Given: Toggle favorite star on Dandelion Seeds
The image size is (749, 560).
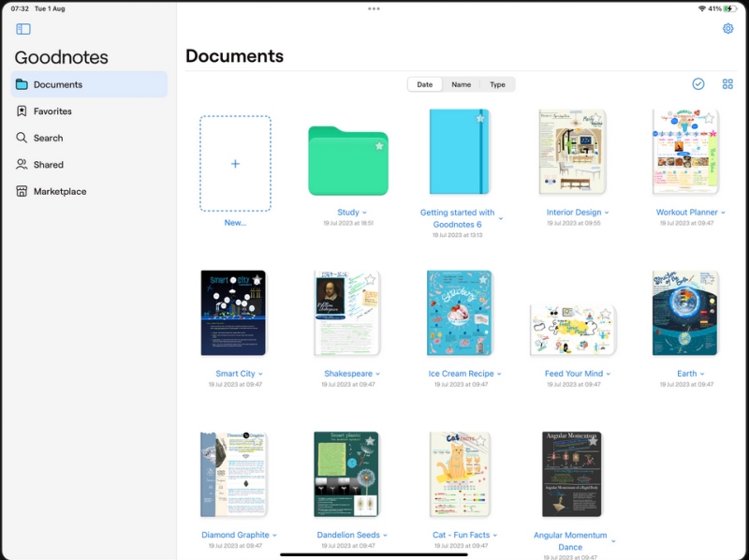Looking at the screenshot, I should (370, 441).
